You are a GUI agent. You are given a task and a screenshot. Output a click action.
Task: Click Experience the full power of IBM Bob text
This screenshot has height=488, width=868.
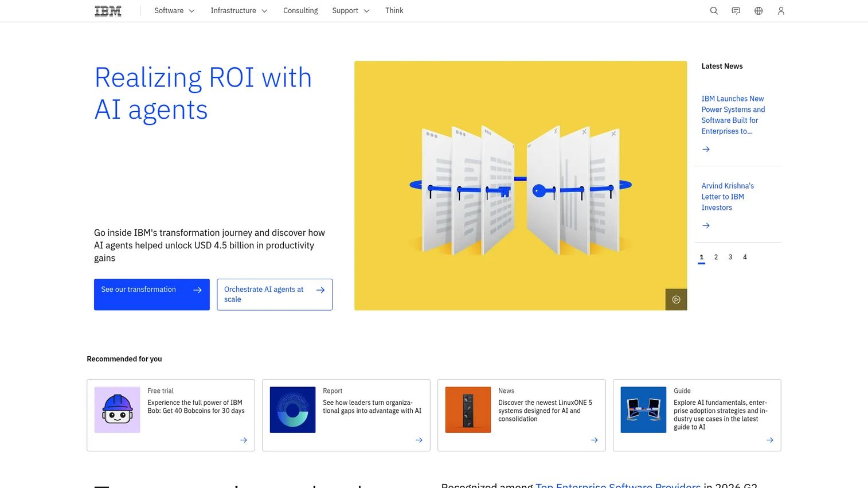point(196,407)
